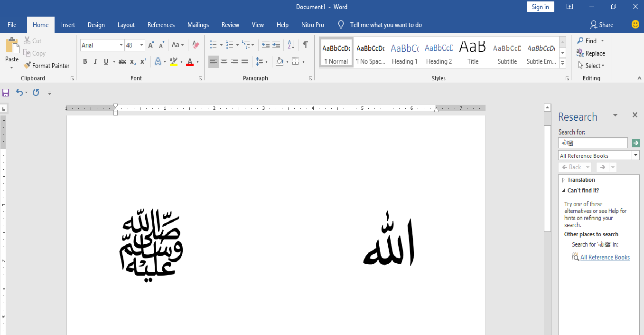Start Research search green arrow
Viewport: 644px width, 335px height.
click(635, 143)
